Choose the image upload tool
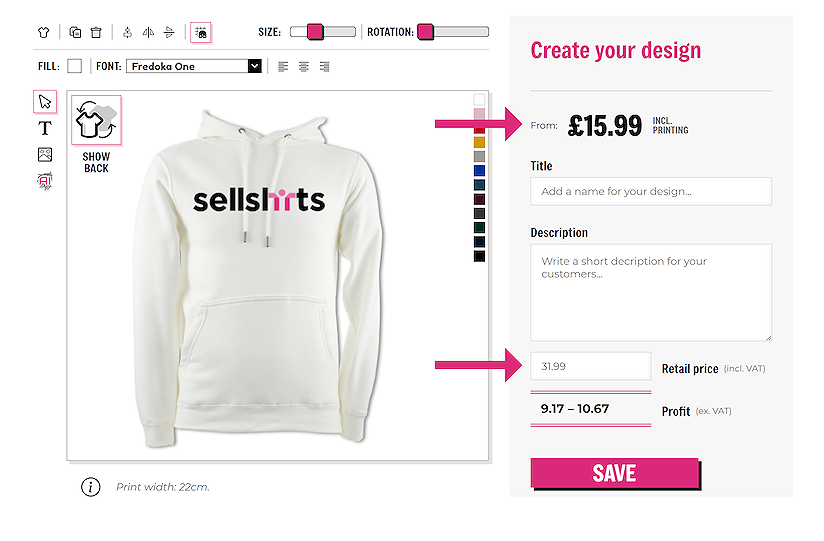Viewport: 824px width, 541px height. [x=45, y=154]
